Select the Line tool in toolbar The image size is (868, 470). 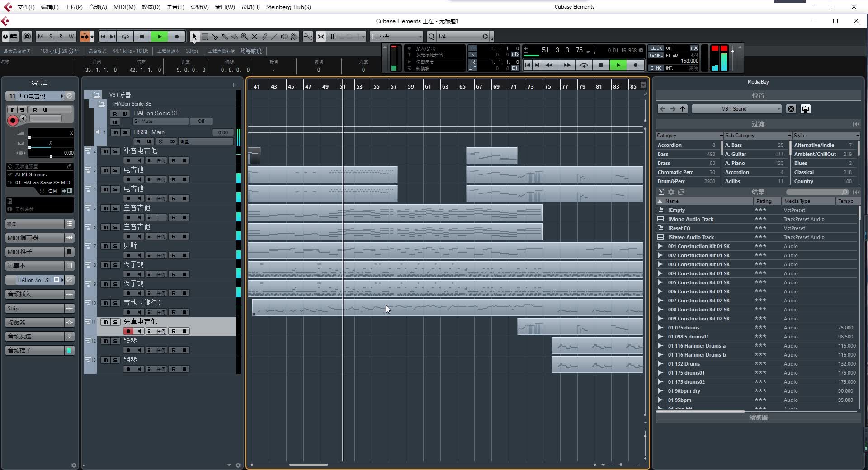(x=274, y=37)
